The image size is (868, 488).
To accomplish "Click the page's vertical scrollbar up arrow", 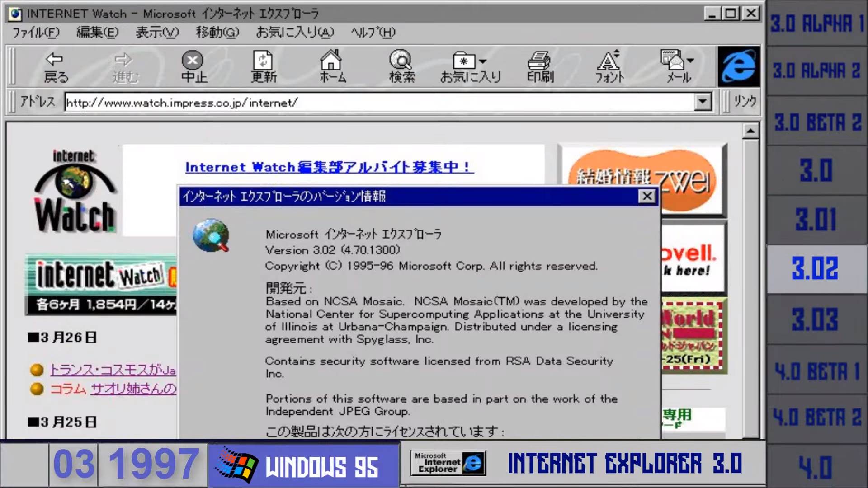I will point(750,131).
